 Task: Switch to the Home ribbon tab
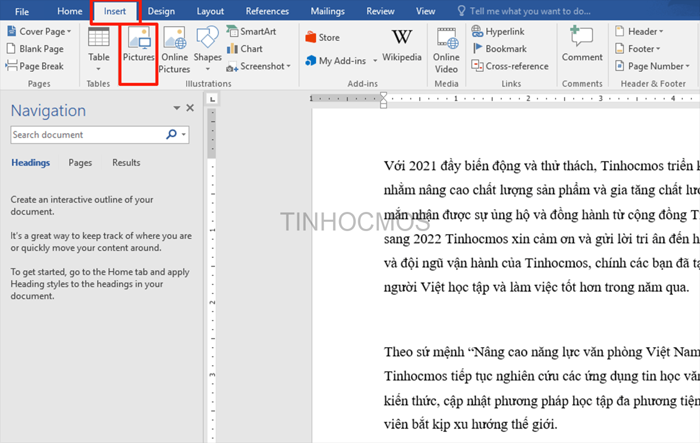pos(70,11)
